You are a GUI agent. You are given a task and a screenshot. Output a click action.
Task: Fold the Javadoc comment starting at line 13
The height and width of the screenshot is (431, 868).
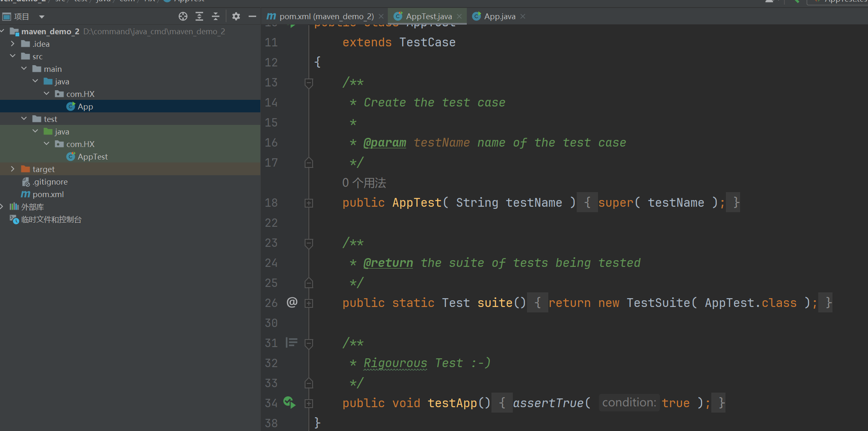point(309,83)
